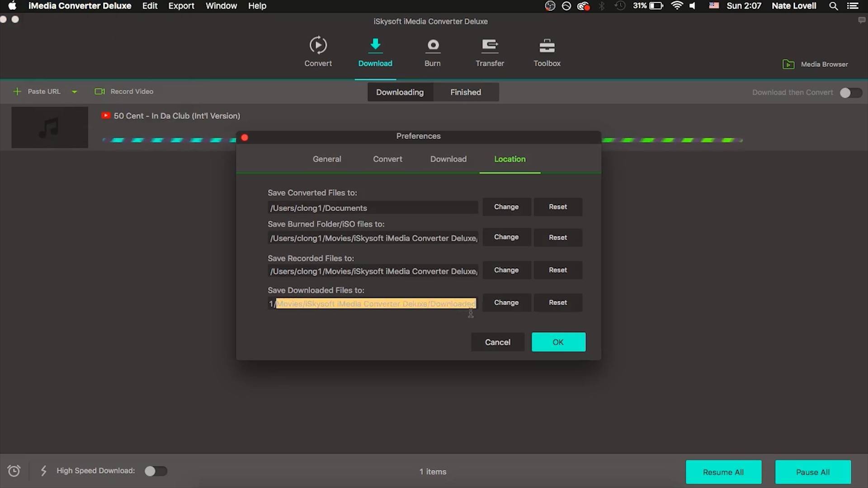Reset the converted files save location
This screenshot has height=488, width=868.
click(558, 207)
